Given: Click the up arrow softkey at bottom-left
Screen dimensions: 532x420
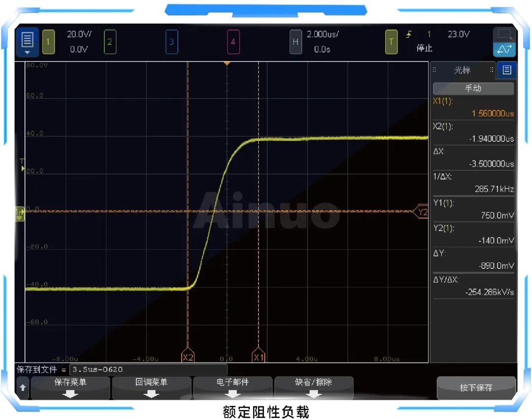Looking at the screenshot, I should 23,388.
